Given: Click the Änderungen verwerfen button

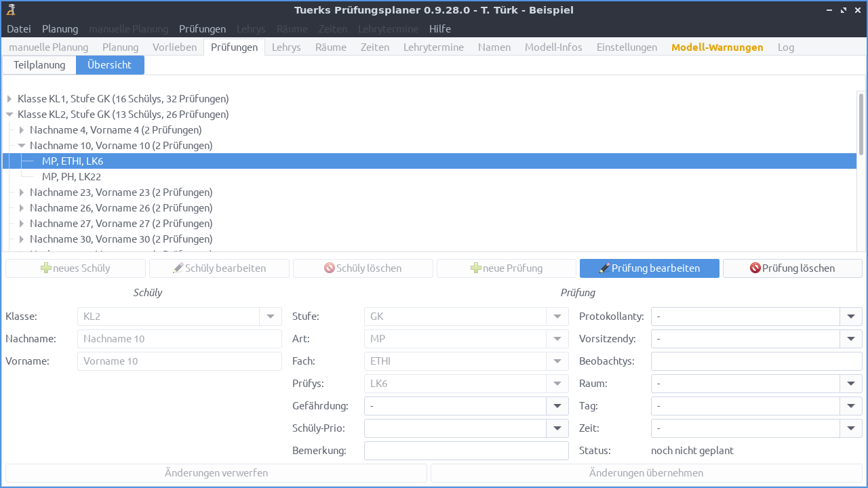Looking at the screenshot, I should pos(215,472).
